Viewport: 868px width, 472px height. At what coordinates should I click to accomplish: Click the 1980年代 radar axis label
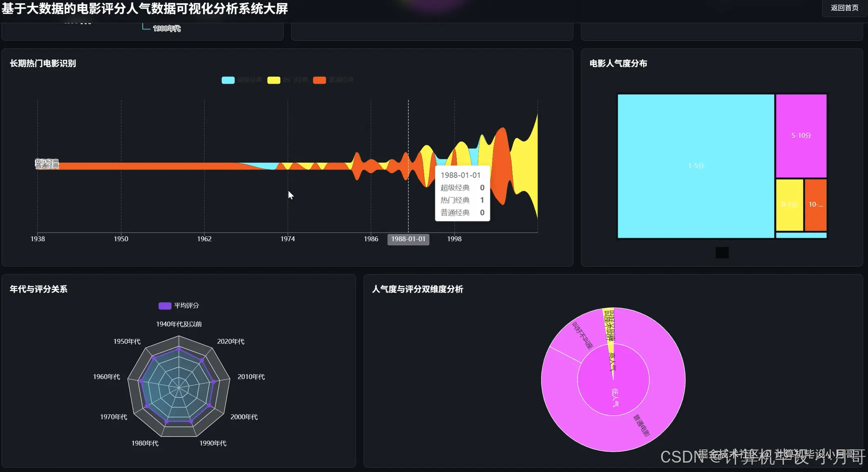click(145, 443)
